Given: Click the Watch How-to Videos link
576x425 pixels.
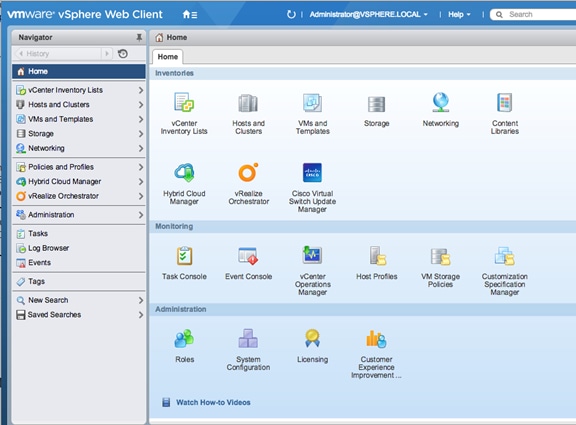Looking at the screenshot, I should click(x=213, y=403).
